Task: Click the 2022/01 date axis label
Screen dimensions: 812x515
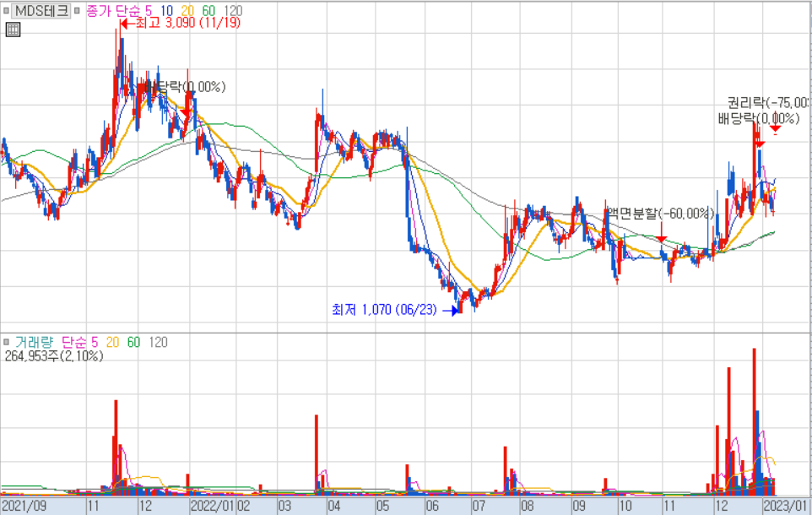Action: tap(213, 506)
